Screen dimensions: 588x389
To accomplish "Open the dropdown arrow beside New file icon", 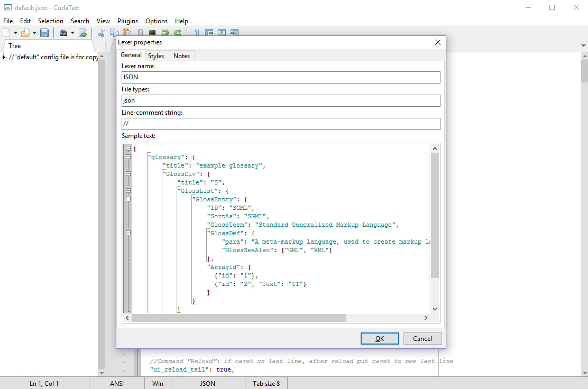I will coord(15,33).
